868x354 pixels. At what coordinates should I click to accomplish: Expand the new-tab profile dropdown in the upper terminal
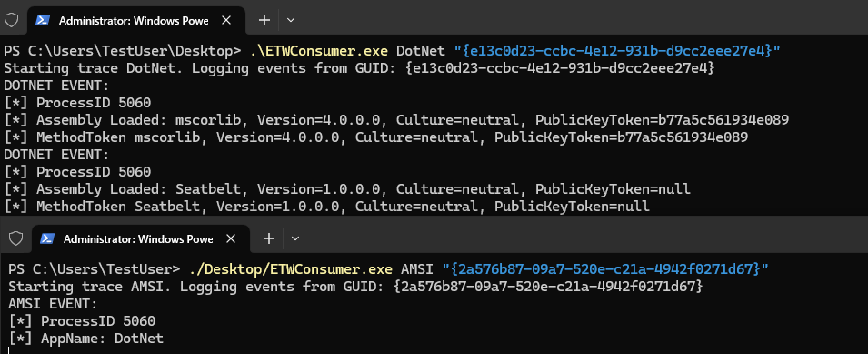(291, 21)
